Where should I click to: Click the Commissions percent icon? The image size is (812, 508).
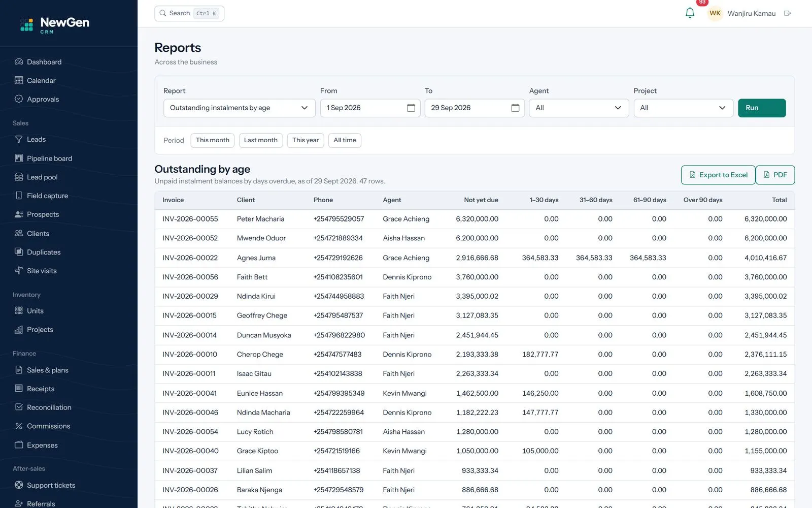pyautogui.click(x=19, y=426)
